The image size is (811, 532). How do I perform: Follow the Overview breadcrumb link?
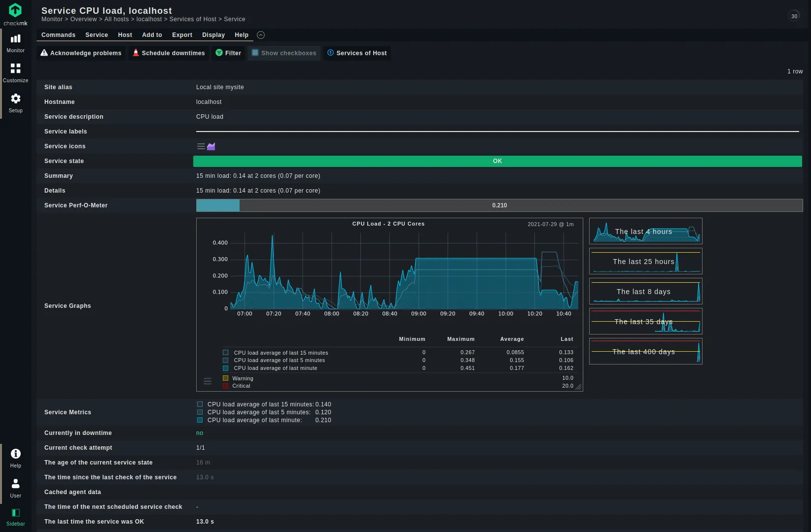[x=83, y=19]
